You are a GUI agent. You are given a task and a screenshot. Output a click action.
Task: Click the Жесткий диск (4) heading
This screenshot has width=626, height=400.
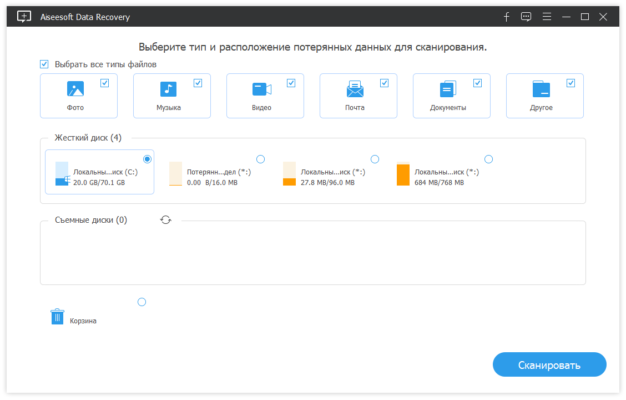coord(88,138)
